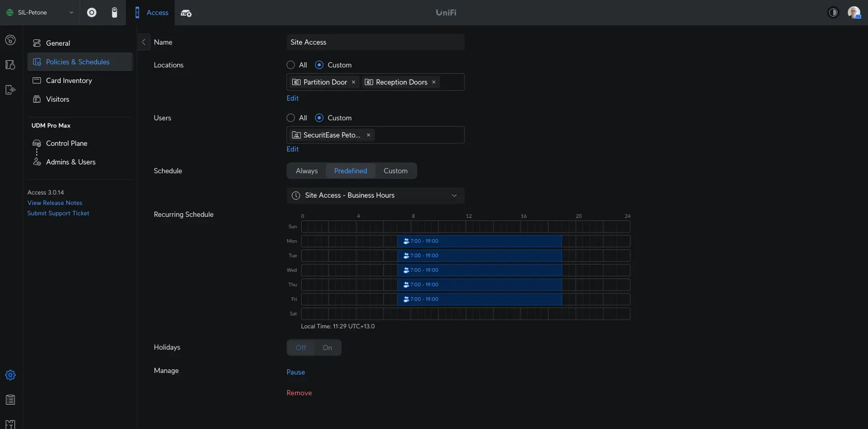Click the Pause link under Manage
This screenshot has height=429, width=868.
tap(295, 372)
